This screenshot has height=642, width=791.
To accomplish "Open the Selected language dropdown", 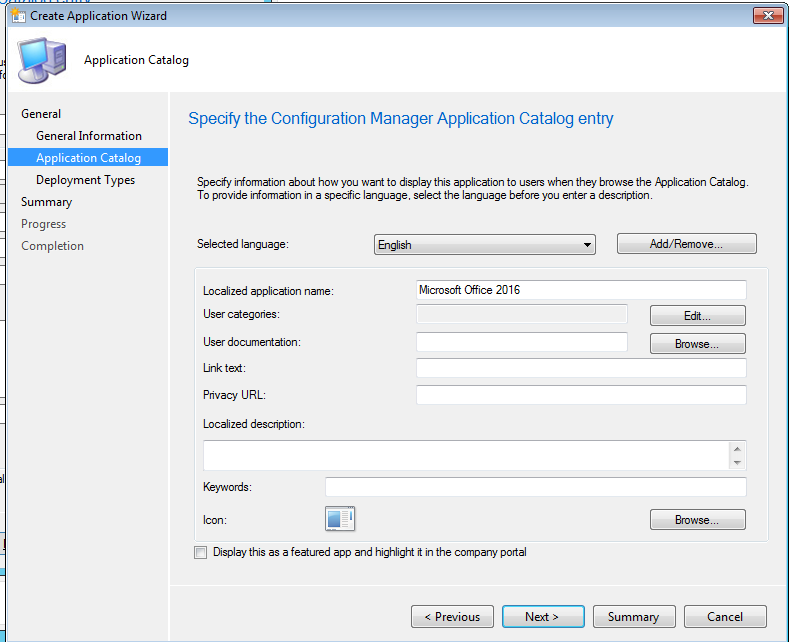I will pos(484,245).
